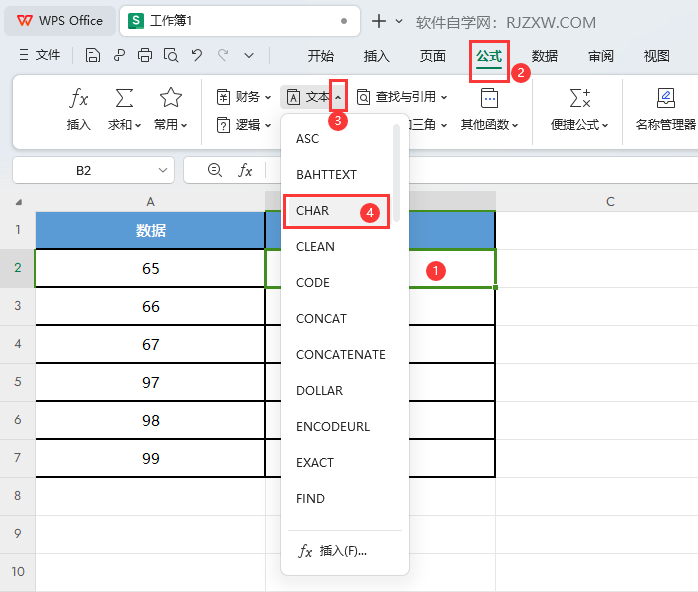The height and width of the screenshot is (592, 698).
Task: Open the 便捷公式 dropdown
Action: [x=579, y=109]
